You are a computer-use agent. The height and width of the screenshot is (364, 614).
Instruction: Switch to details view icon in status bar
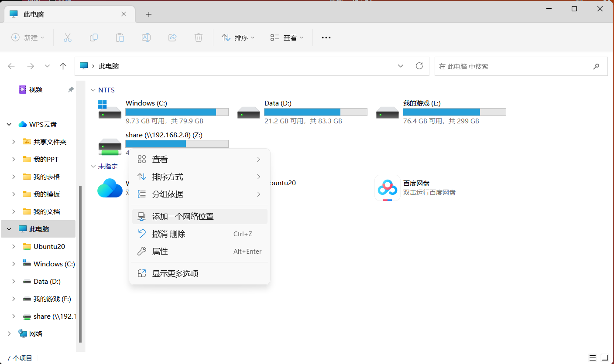[593, 358]
